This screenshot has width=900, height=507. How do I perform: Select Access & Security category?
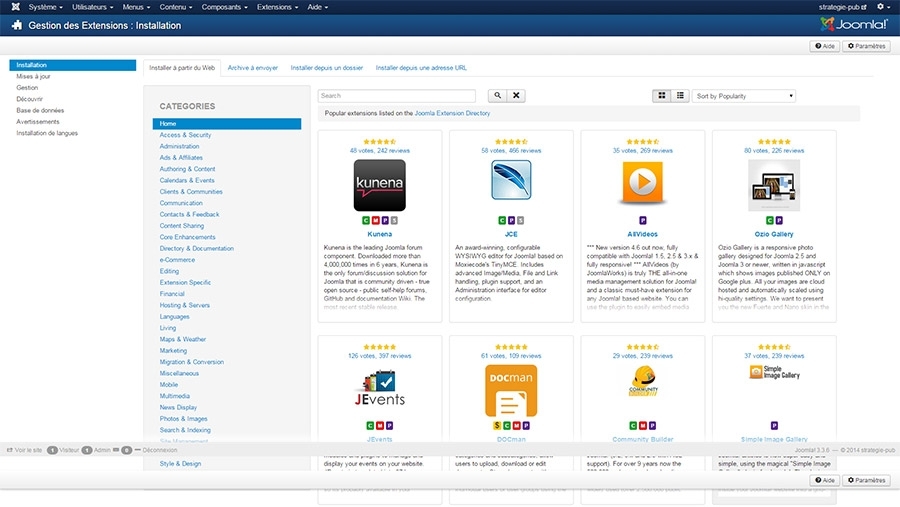tap(185, 135)
